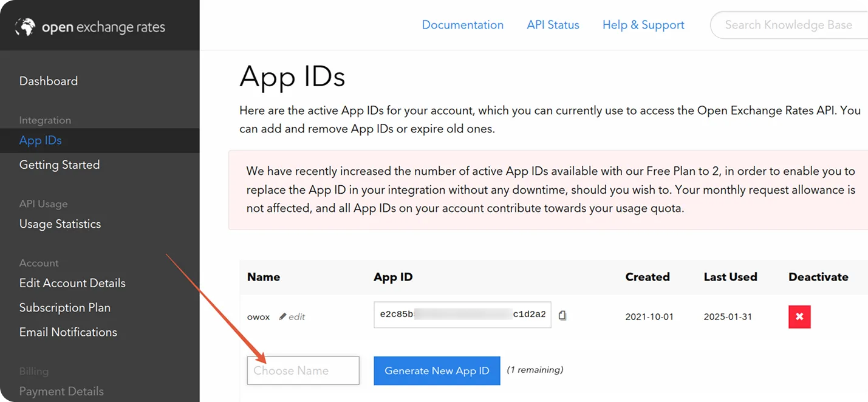Select the masked App ID text box

click(x=462, y=315)
